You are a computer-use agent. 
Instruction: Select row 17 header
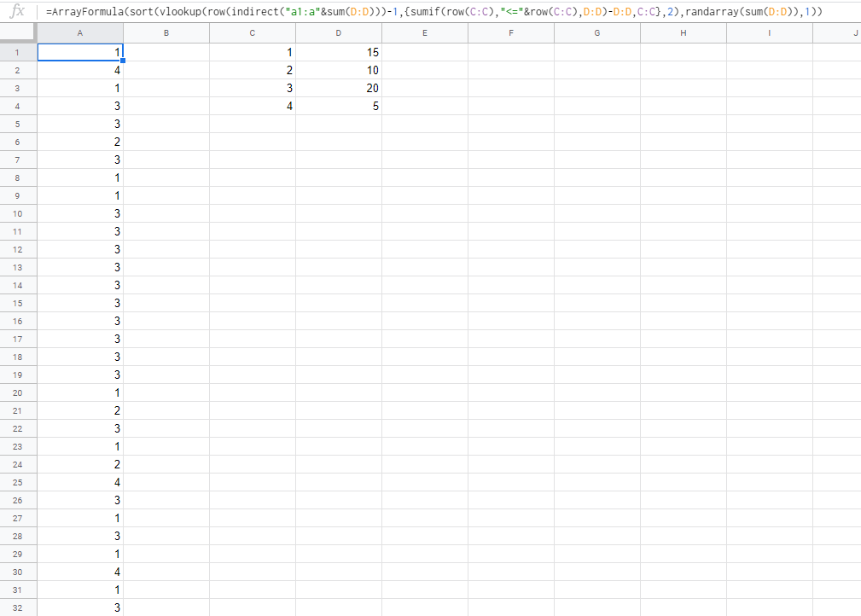(x=18, y=339)
